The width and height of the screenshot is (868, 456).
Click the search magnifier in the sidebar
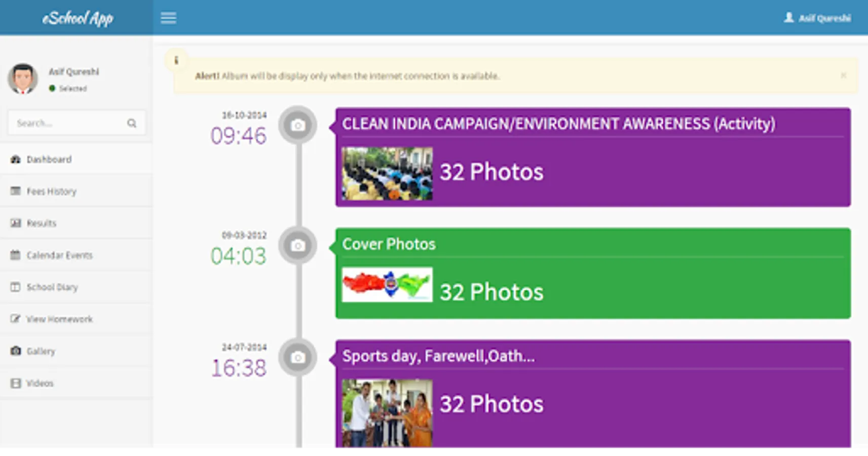[x=132, y=123]
